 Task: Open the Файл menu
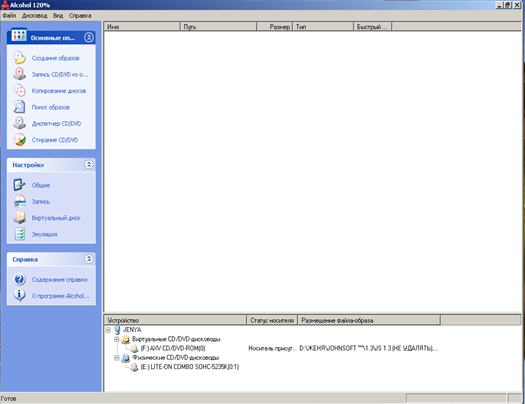pyautogui.click(x=9, y=16)
